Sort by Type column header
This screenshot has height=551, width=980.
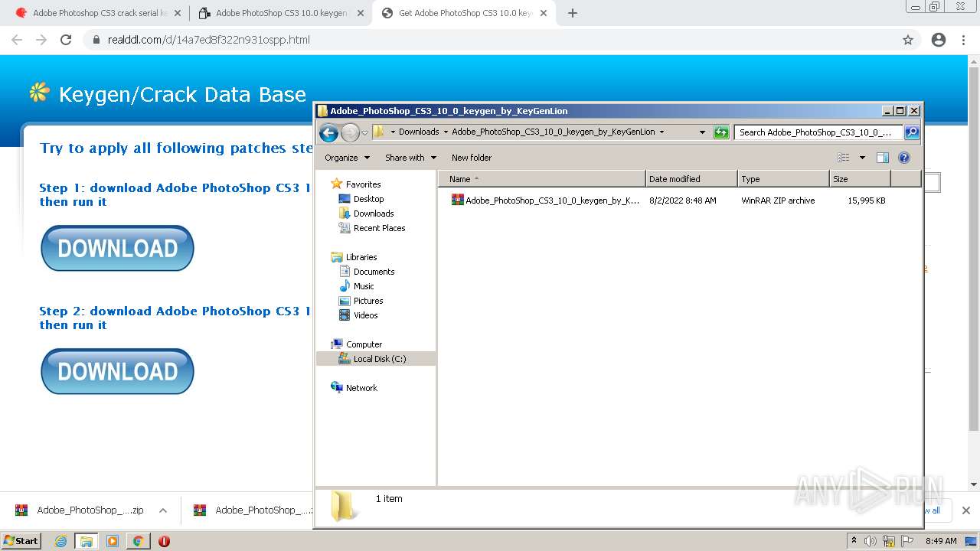point(783,179)
